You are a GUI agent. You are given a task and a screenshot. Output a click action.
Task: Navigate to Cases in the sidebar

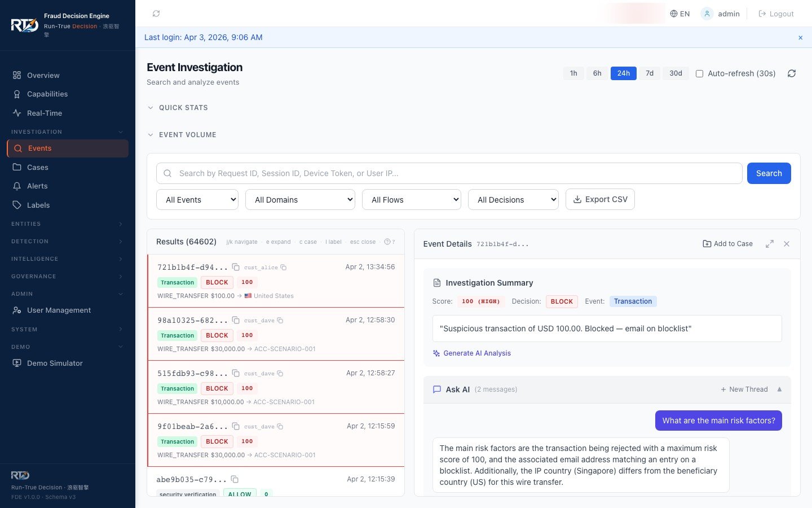tap(37, 167)
